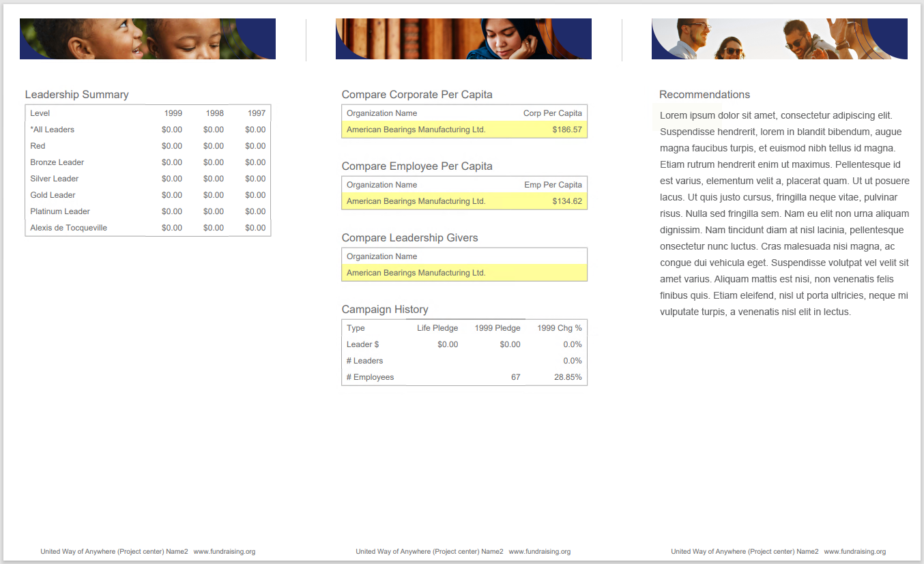Click the Platinum Leader row label
Screen dimensions: 924x564
click(x=60, y=211)
